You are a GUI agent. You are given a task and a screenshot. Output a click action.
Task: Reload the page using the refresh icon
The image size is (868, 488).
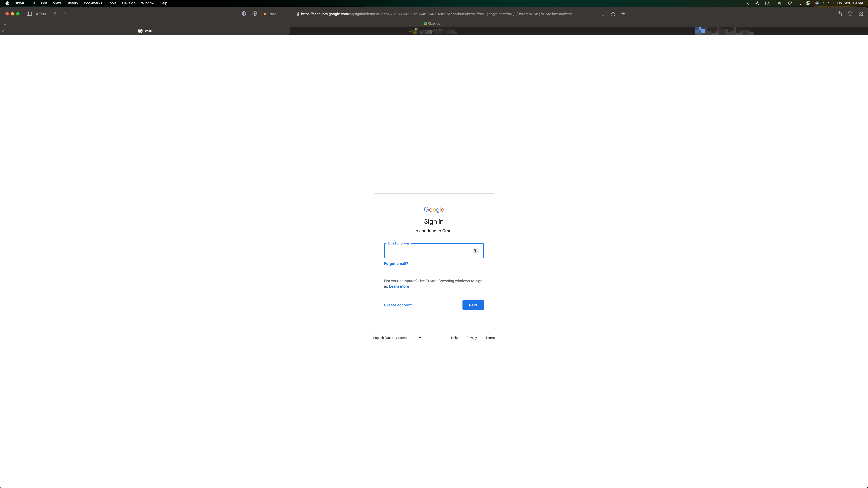point(603,14)
